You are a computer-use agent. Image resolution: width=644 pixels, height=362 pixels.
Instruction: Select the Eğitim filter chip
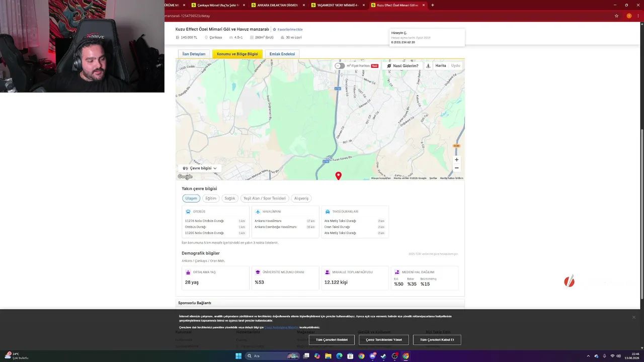click(x=211, y=199)
